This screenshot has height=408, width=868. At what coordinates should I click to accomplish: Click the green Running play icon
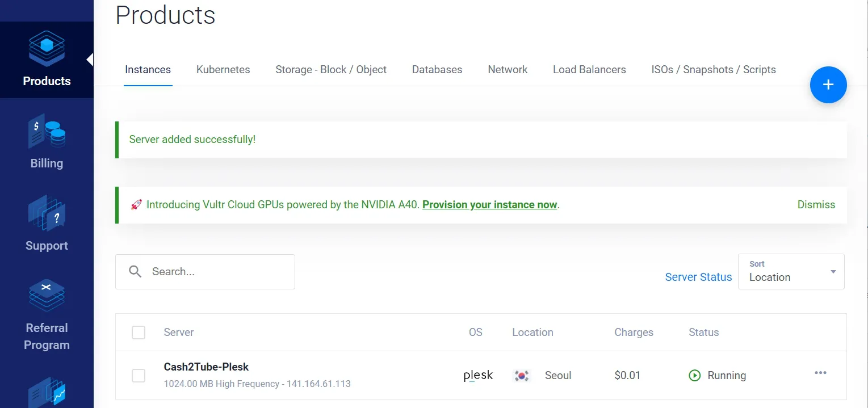pyautogui.click(x=694, y=376)
